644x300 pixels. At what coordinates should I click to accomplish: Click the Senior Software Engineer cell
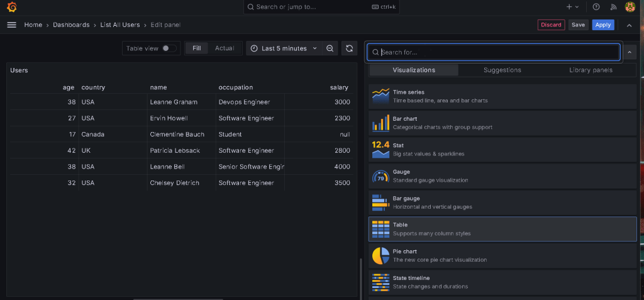point(250,167)
